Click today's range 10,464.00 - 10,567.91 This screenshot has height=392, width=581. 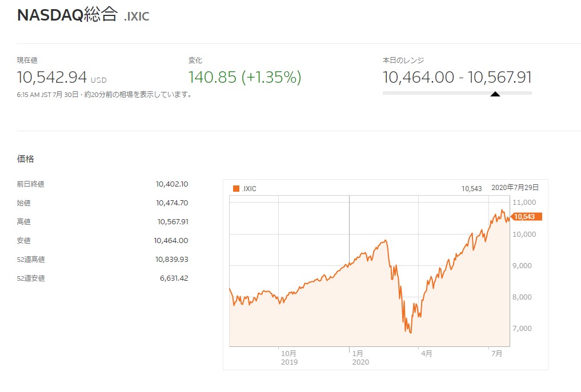pyautogui.click(x=457, y=77)
